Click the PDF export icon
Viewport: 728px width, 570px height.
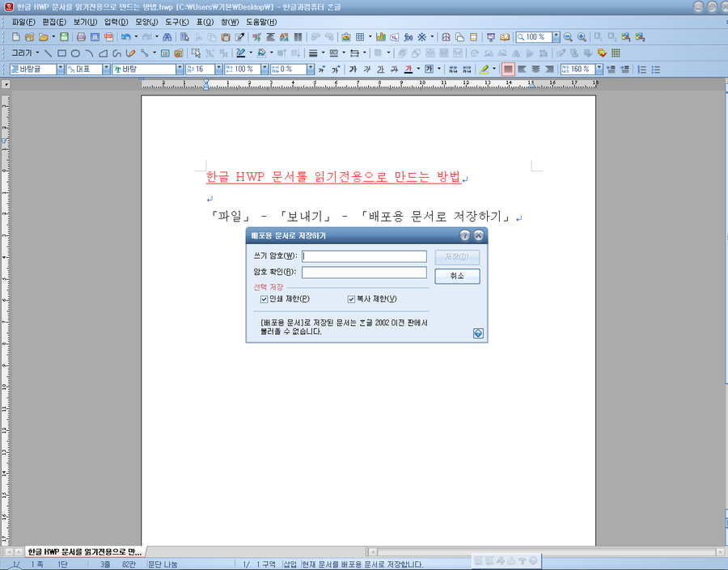[108, 36]
